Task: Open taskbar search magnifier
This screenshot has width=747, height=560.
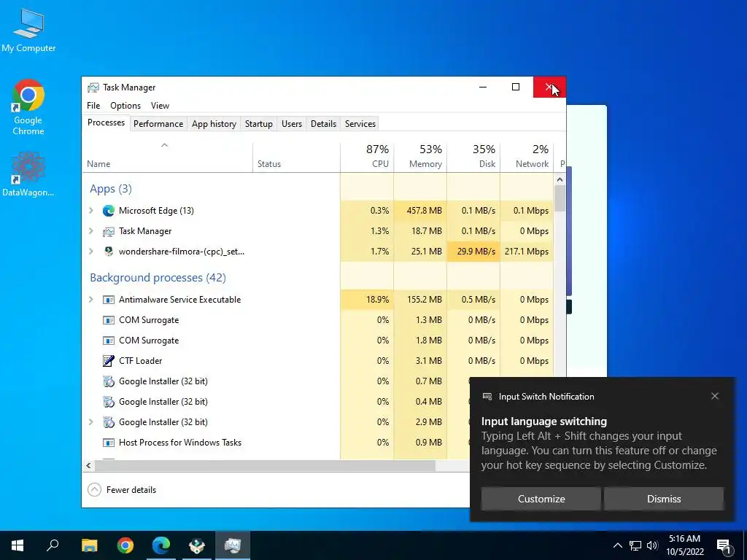Action: (53, 545)
